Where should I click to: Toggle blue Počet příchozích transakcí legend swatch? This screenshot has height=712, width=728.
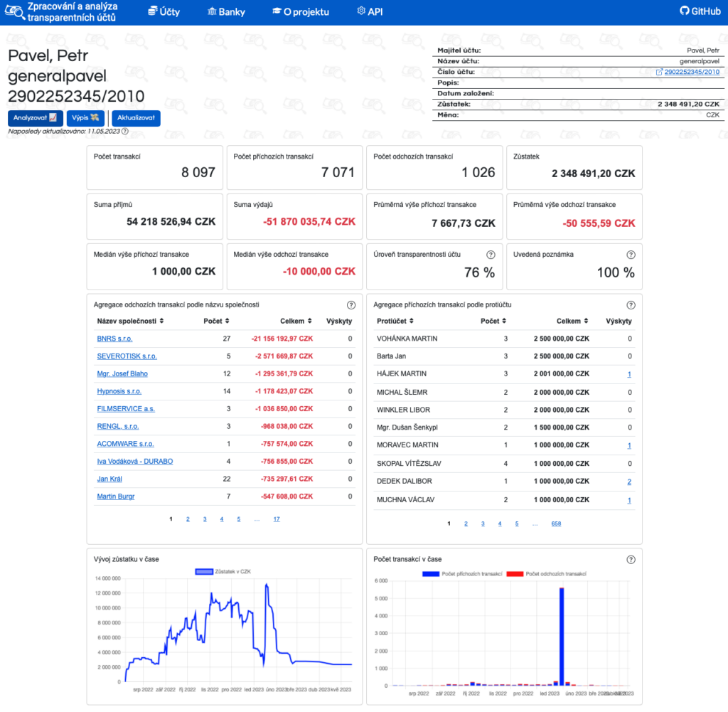click(430, 574)
